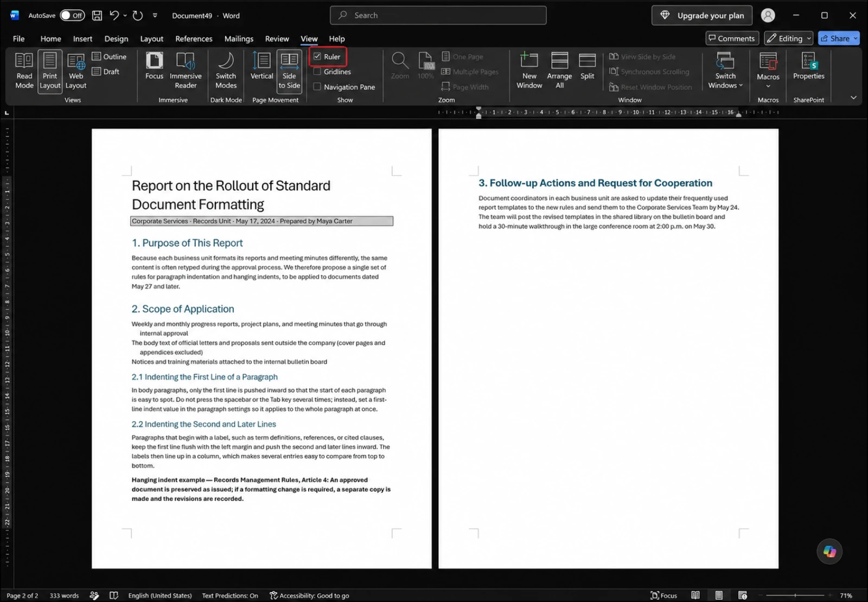Click Focus button in status bar
Image resolution: width=868 pixels, height=602 pixels.
click(664, 595)
